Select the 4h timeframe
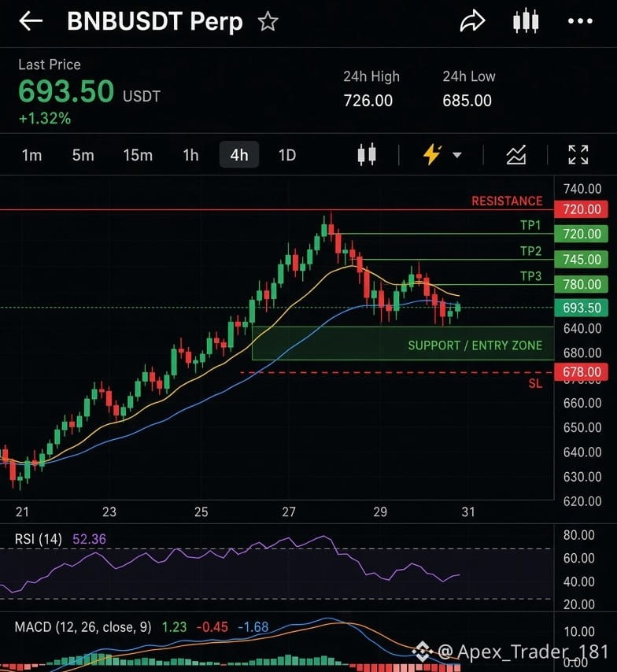Viewport: 617px width, 672px height. 238,155
